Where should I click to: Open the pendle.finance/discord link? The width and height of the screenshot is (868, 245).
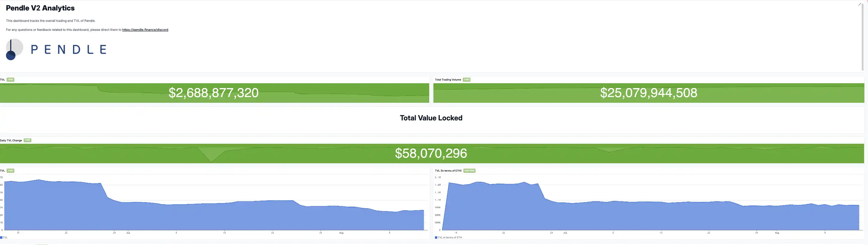click(x=145, y=30)
